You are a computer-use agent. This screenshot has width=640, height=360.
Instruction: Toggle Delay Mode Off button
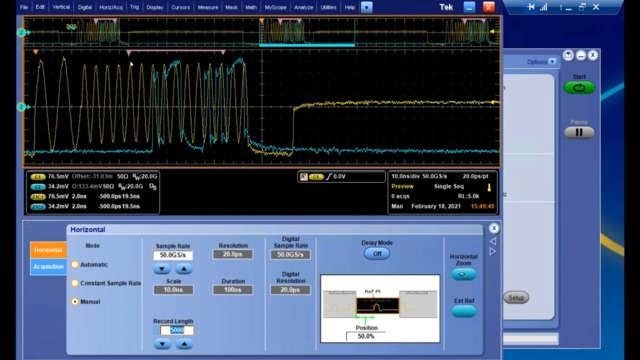click(x=377, y=253)
